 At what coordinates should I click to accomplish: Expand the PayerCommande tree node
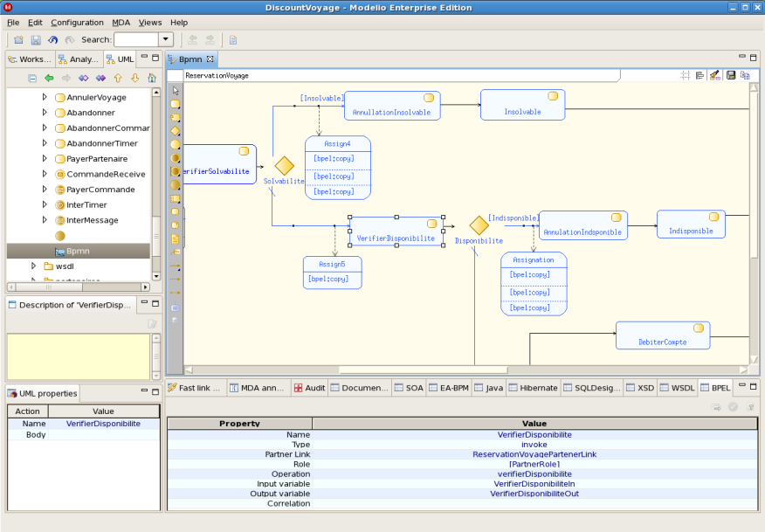tap(45, 190)
